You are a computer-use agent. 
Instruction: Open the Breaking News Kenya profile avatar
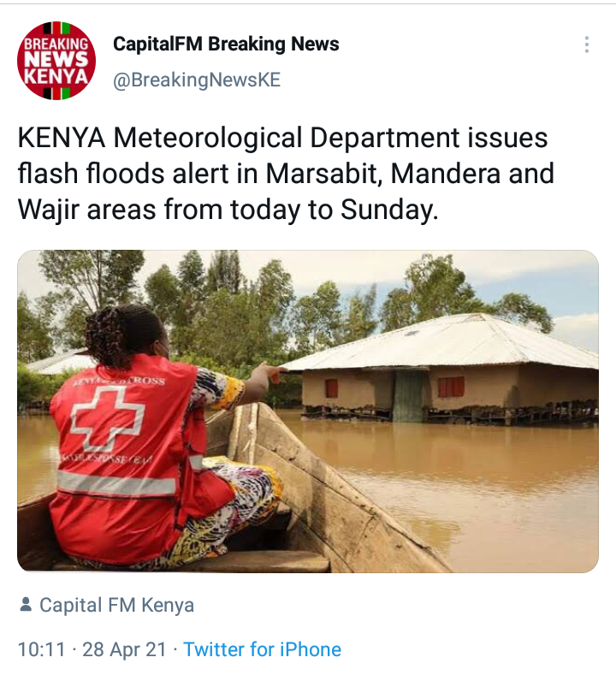point(56,61)
